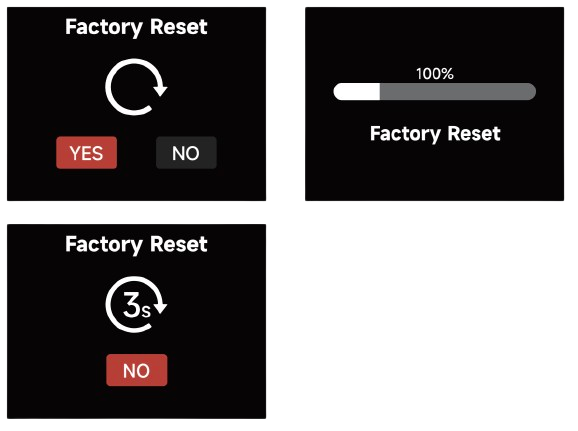This screenshot has height=431, width=578.
Task: Click the 100% progress label
Action: coord(435,74)
